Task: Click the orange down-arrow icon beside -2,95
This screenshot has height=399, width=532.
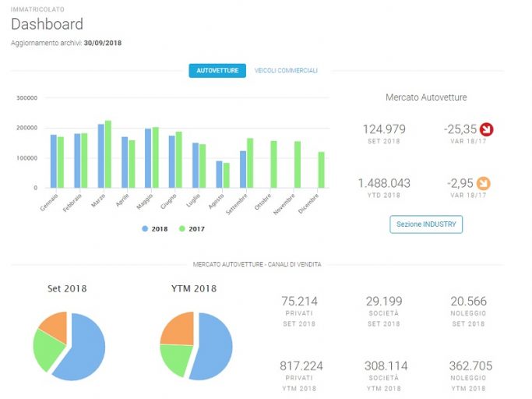Action: [483, 183]
